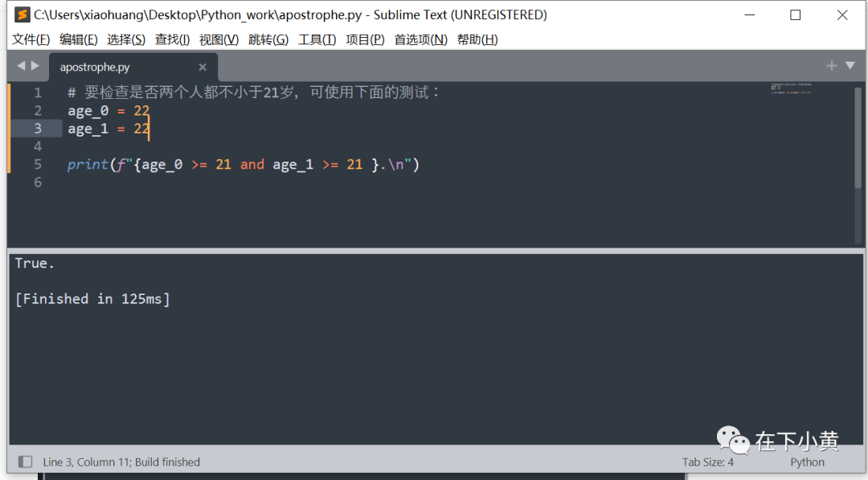Open the 项目(P) menu
868x480 pixels.
pos(366,40)
